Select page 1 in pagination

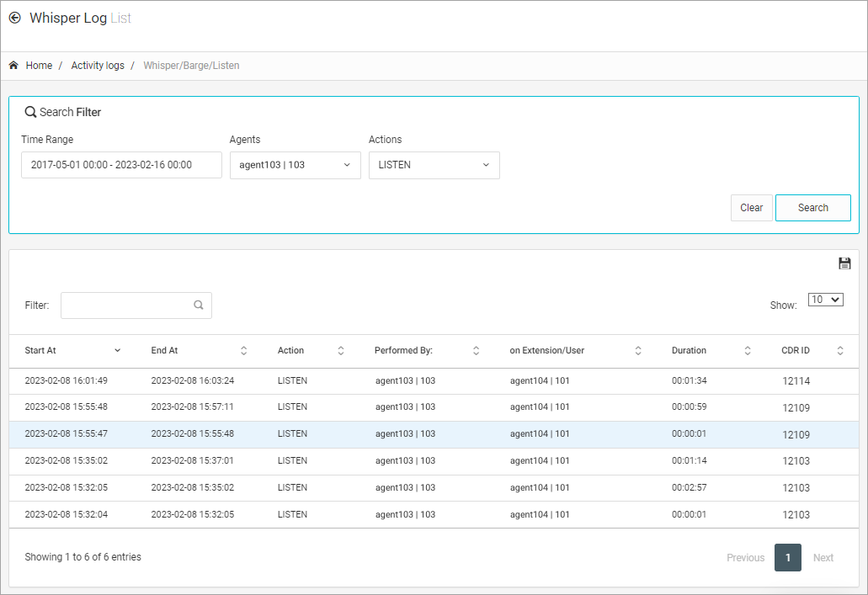point(788,557)
